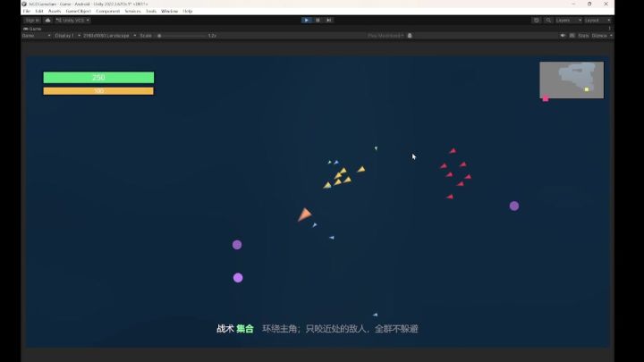Toggle the Stats button
The height and width of the screenshot is (362, 644).
(x=583, y=36)
